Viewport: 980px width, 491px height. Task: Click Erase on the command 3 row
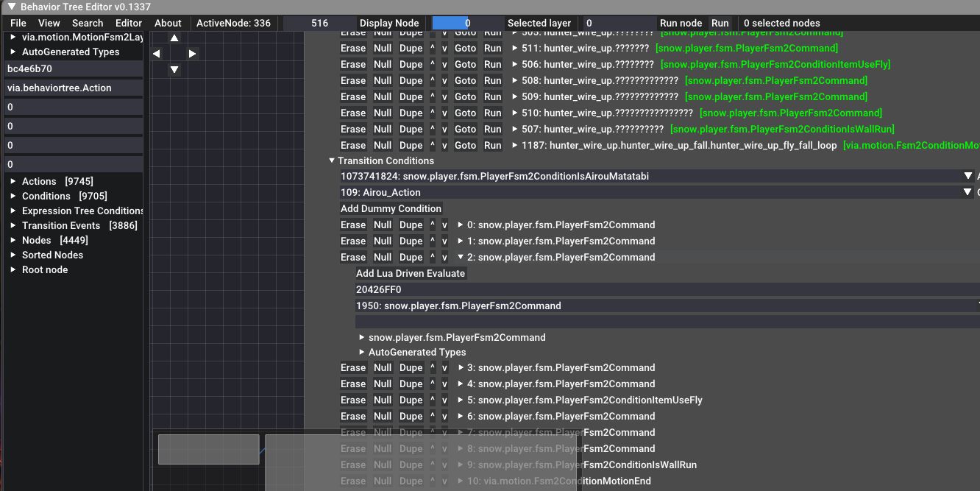353,367
